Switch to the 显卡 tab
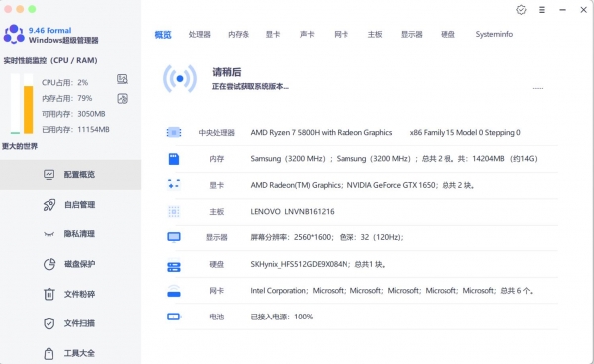 tap(273, 34)
